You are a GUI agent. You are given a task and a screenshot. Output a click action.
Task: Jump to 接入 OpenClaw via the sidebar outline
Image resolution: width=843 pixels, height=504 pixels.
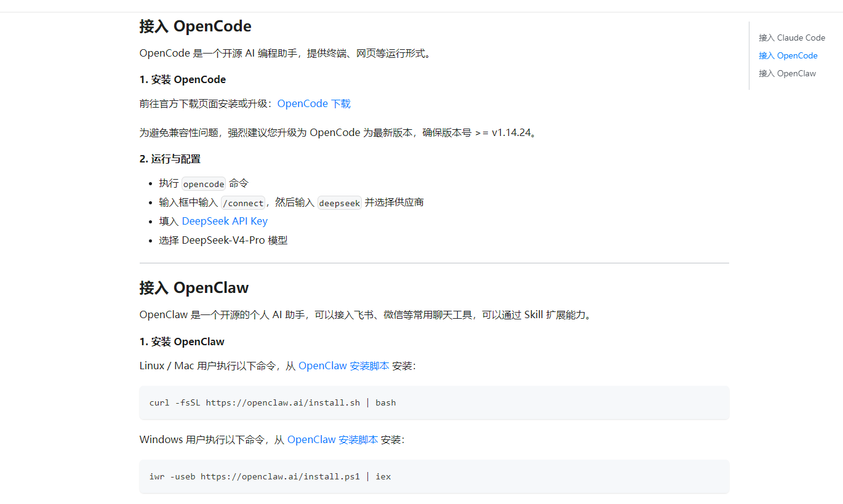click(788, 73)
